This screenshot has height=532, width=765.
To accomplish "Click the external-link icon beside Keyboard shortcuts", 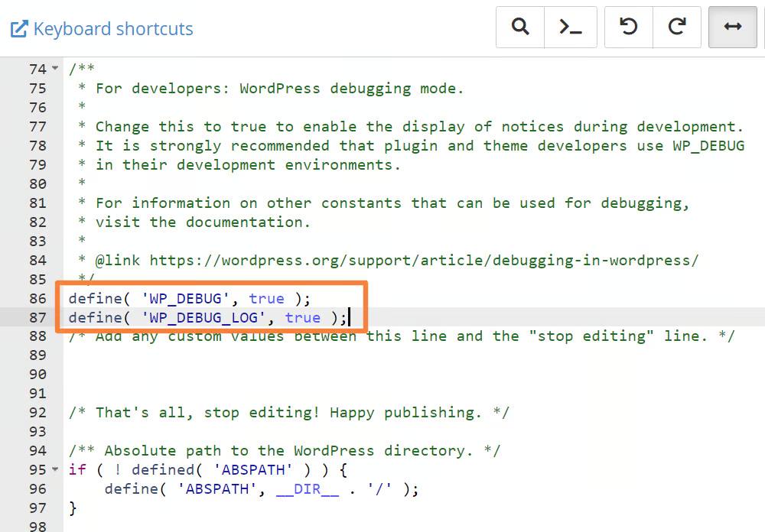I will click(x=18, y=29).
